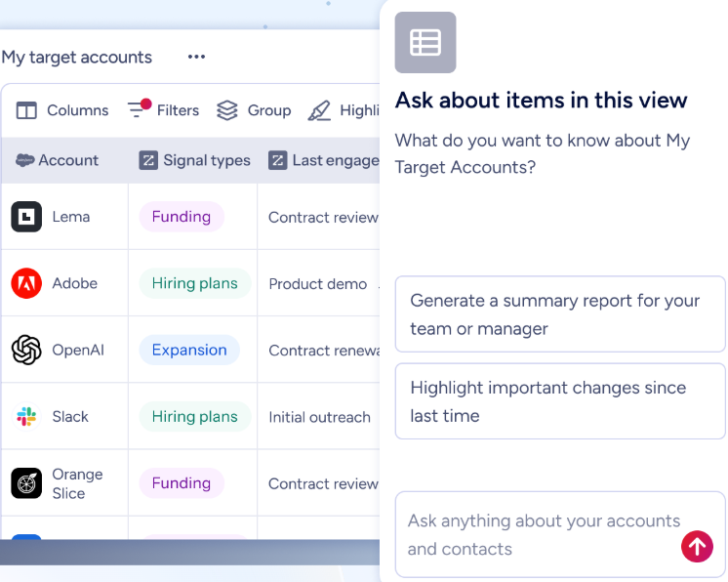Viewport: 728px width, 582px height.
Task: Click the Signal types column header
Action: pyautogui.click(x=192, y=160)
